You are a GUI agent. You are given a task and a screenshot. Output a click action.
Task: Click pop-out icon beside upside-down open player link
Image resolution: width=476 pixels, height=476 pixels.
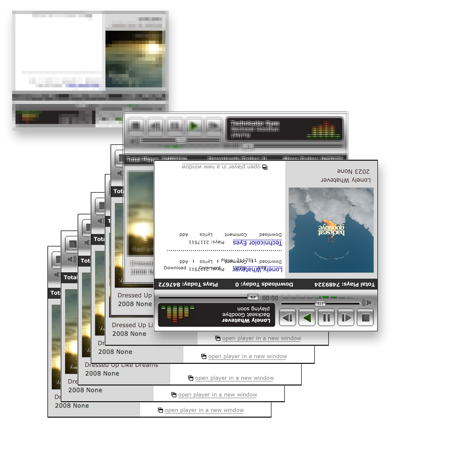pyautogui.click(x=265, y=167)
